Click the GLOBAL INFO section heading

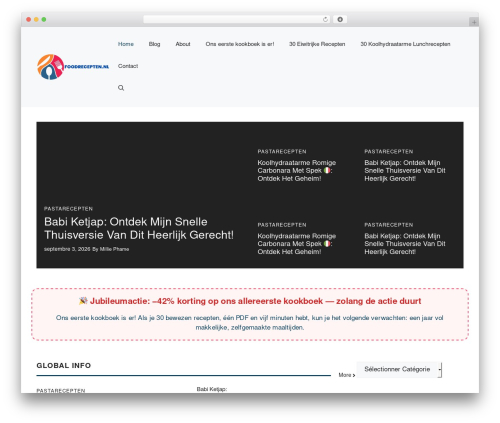(64, 365)
